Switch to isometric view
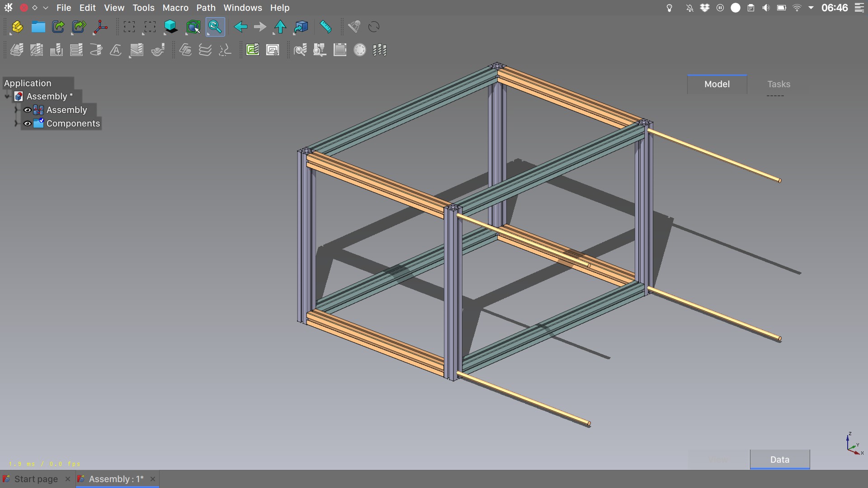The height and width of the screenshot is (488, 868). click(x=170, y=27)
